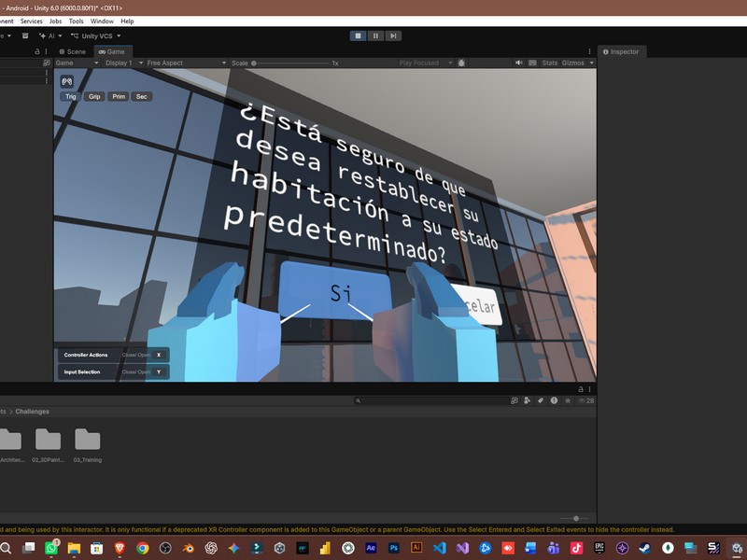747x560 pixels.
Task: Toggle Gizmos in Game view
Action: tap(572, 63)
